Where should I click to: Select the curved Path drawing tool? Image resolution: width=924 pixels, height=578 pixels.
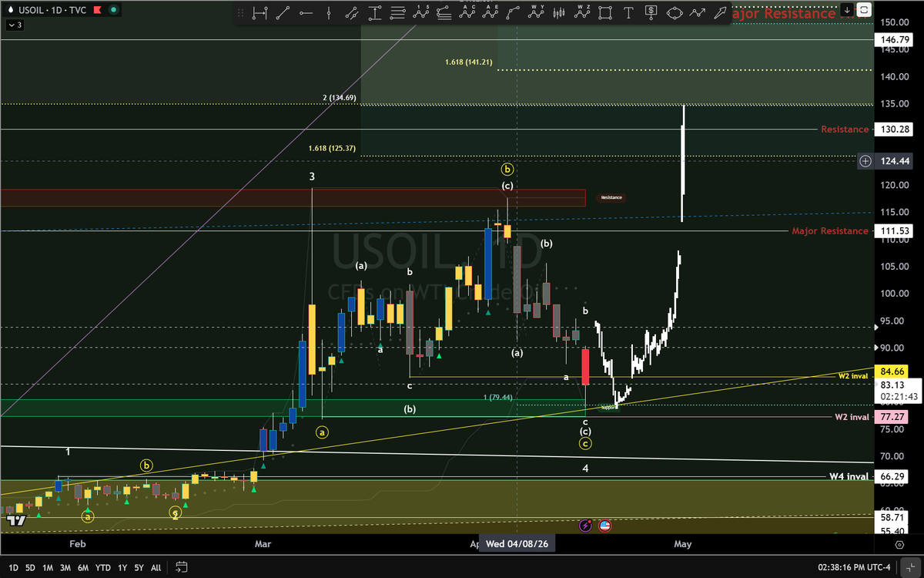514,13
